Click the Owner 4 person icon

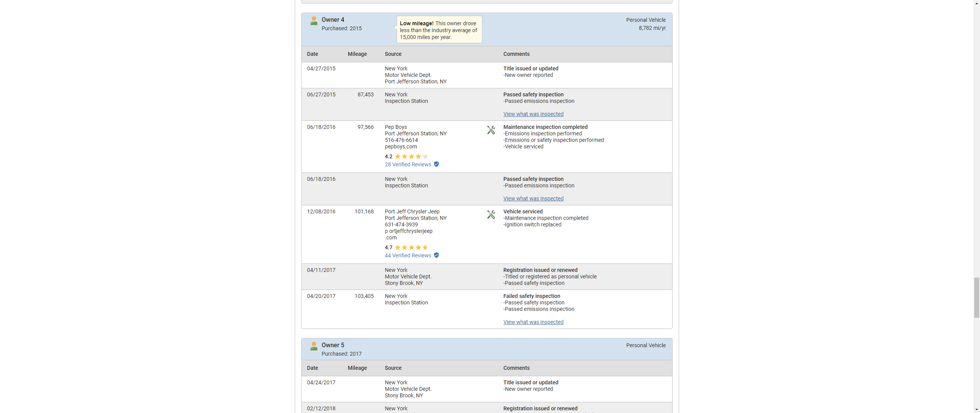pos(314,21)
